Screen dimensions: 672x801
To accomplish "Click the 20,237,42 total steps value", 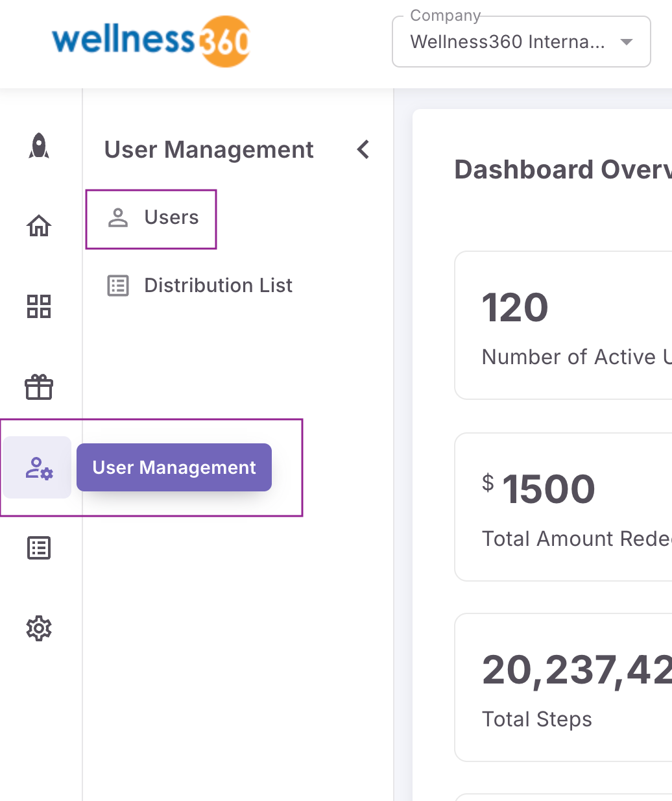I will (577, 670).
